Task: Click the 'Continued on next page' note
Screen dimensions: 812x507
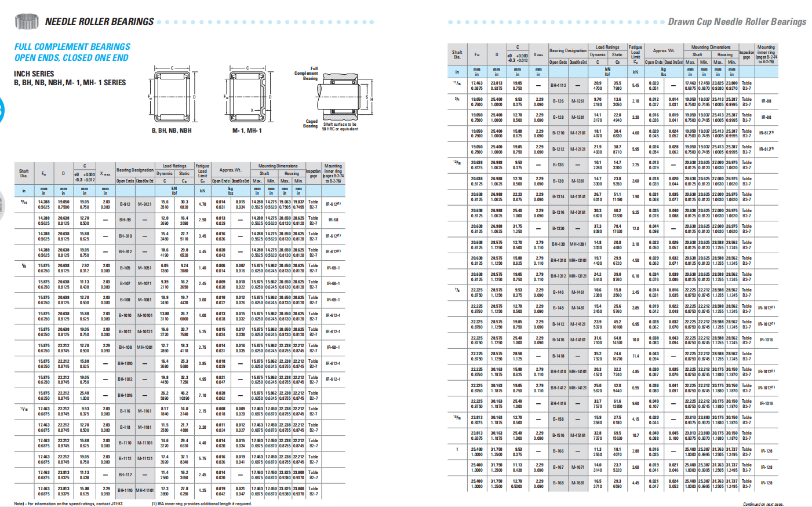Action: coord(762,504)
